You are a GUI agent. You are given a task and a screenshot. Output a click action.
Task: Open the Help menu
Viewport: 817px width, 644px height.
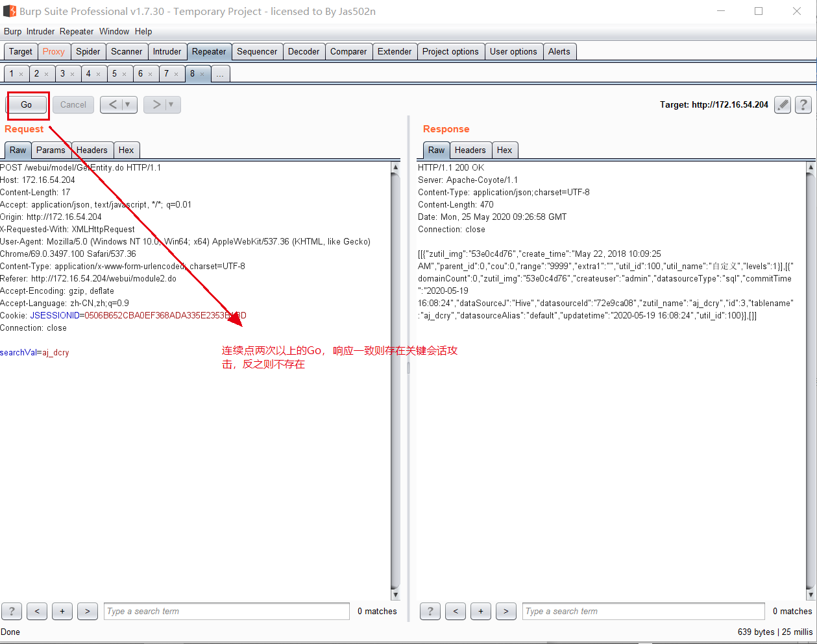click(x=143, y=31)
